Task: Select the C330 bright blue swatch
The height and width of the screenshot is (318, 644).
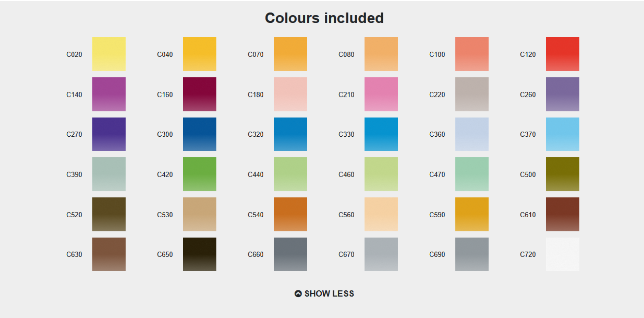Action: 381,134
